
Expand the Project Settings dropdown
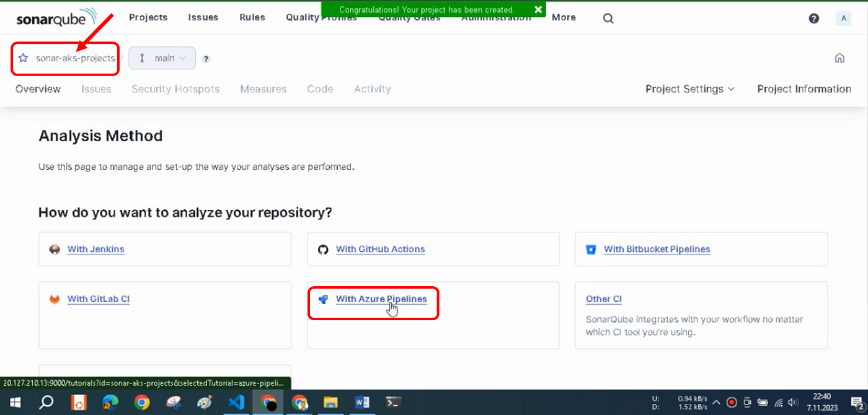(690, 89)
